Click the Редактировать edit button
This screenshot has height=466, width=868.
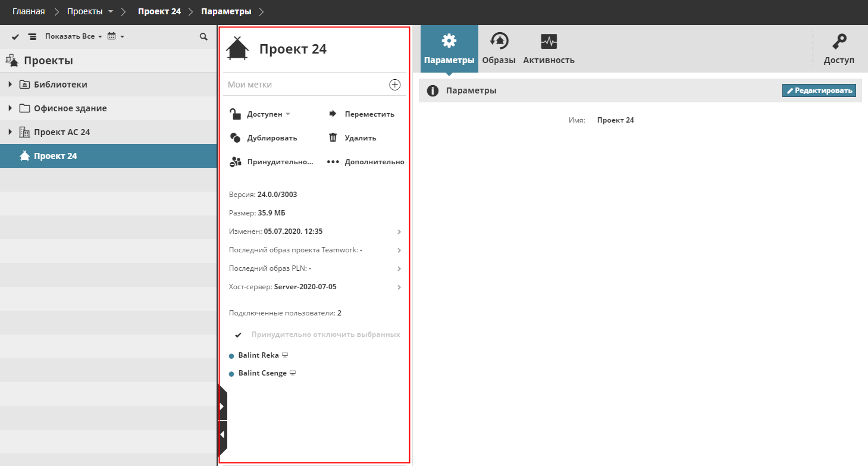pyautogui.click(x=819, y=90)
